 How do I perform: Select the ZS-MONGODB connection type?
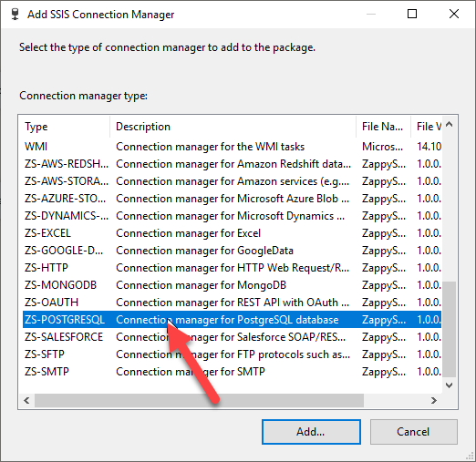point(232,285)
